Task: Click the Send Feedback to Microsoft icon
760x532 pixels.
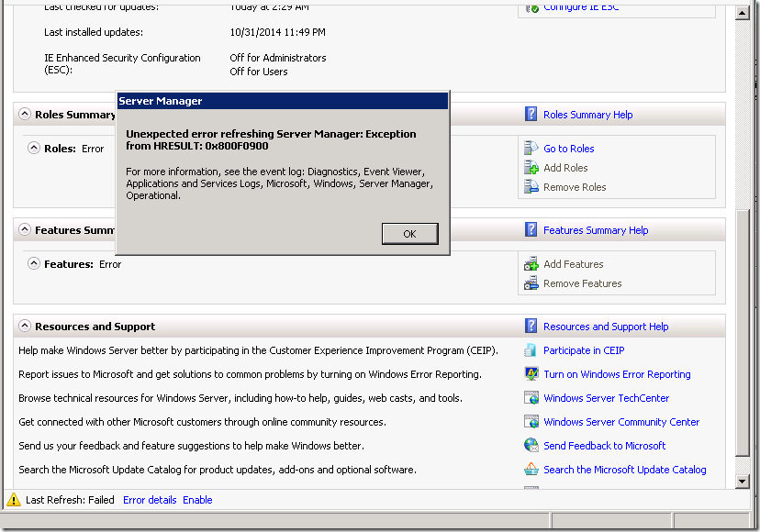Action: pyautogui.click(x=531, y=445)
